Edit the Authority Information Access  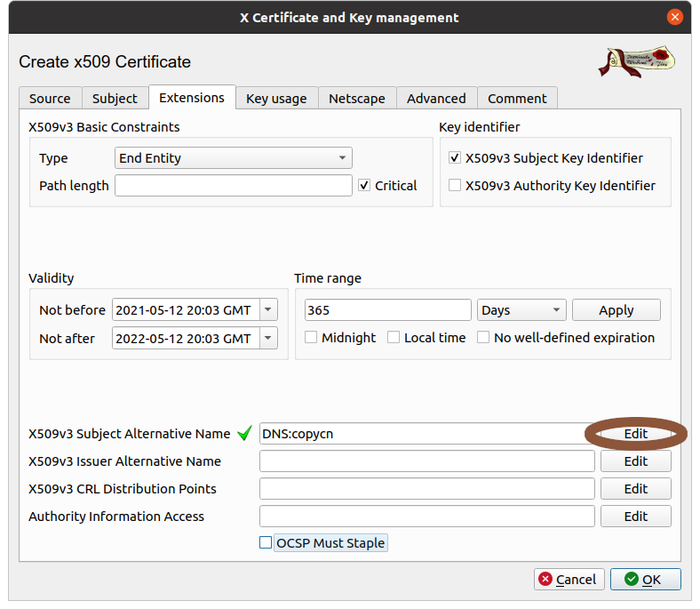pyautogui.click(x=636, y=517)
